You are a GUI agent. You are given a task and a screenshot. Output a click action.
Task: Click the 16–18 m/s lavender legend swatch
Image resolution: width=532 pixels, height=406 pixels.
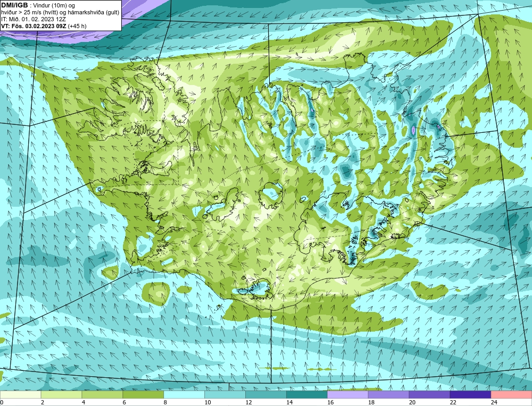click(348, 395)
